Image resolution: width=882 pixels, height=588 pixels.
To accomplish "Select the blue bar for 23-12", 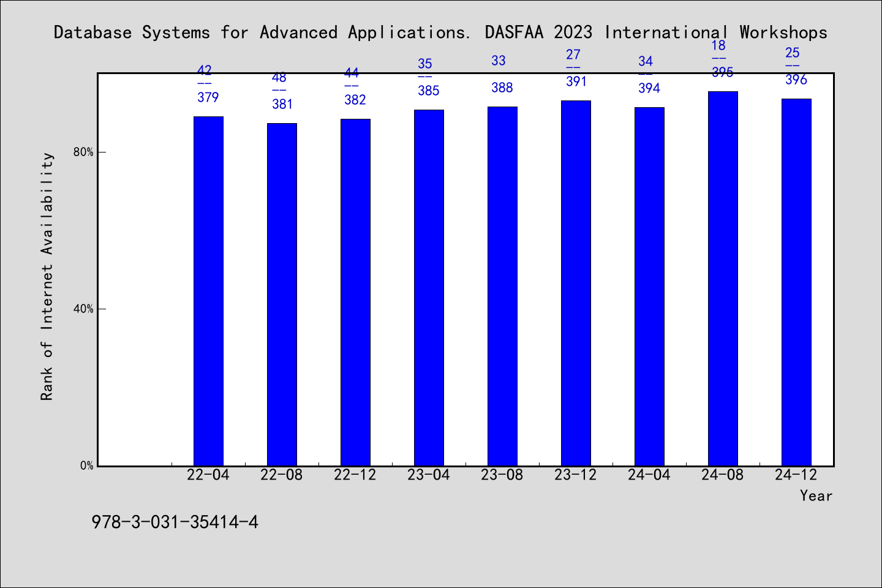I will 576,283.
